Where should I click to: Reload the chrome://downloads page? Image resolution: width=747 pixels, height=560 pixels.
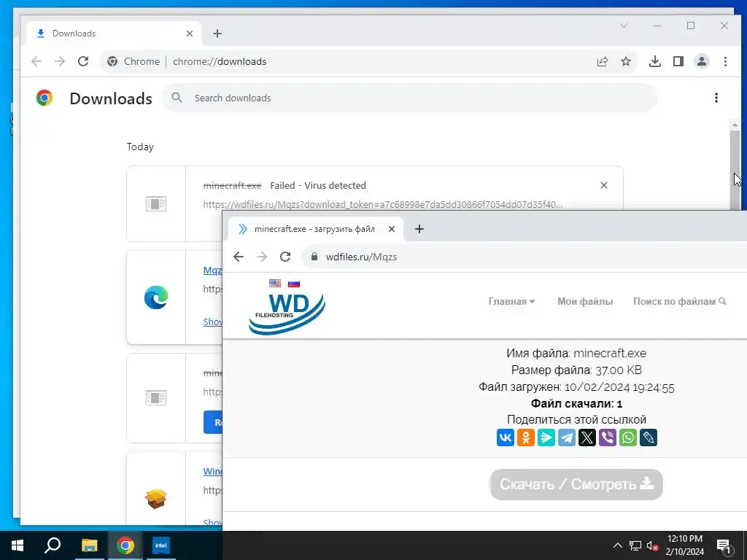(x=83, y=61)
